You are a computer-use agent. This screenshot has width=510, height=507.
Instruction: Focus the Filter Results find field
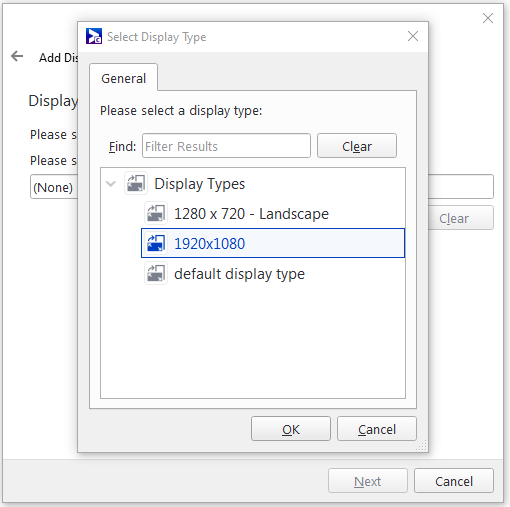(226, 146)
